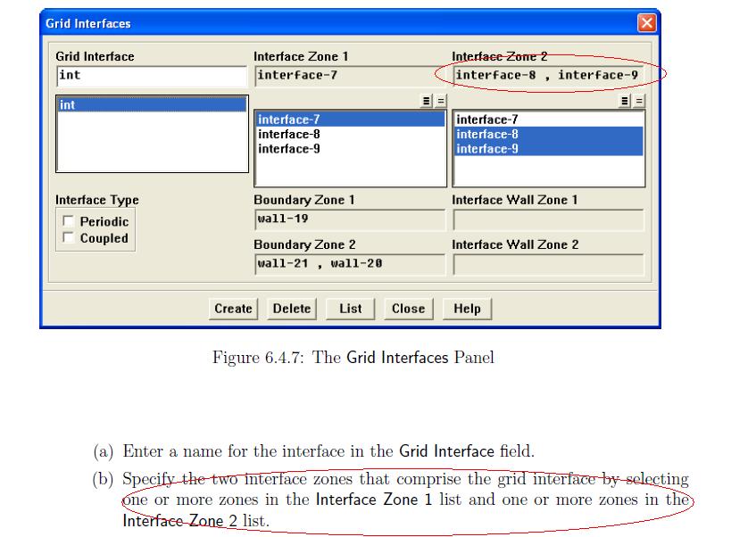
Task: Click select-all icon above Interface Zone 1 list
Action: [x=428, y=102]
